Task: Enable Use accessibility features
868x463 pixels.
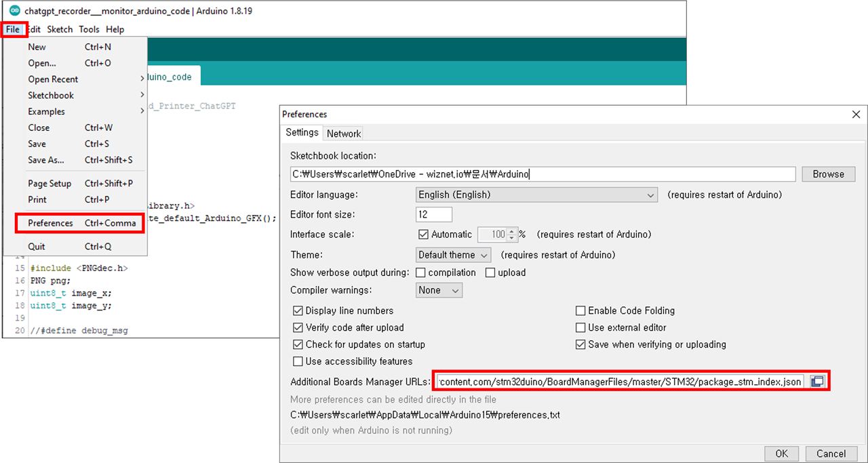Action: coord(298,361)
